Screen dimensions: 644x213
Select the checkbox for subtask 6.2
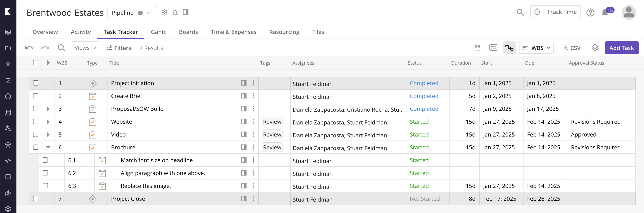[45, 173]
